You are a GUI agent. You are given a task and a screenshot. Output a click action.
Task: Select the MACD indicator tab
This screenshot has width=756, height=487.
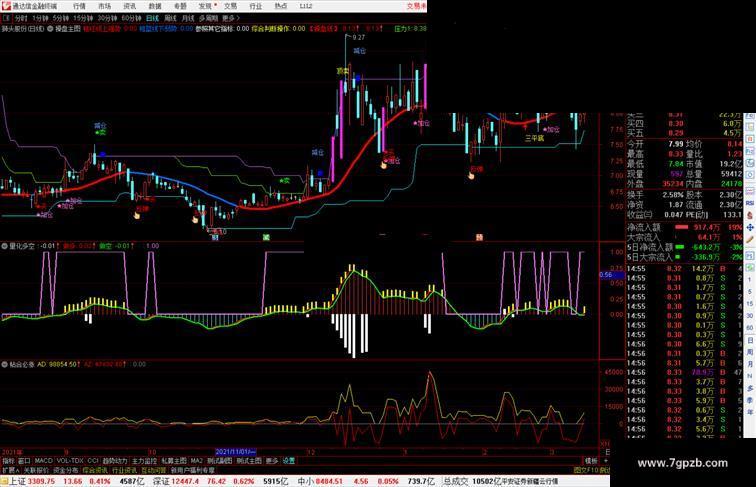pyautogui.click(x=43, y=461)
